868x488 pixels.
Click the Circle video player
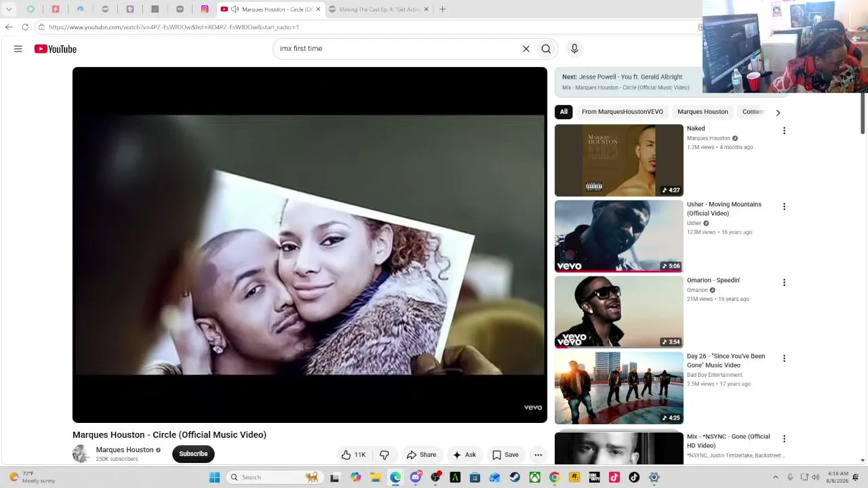point(310,245)
